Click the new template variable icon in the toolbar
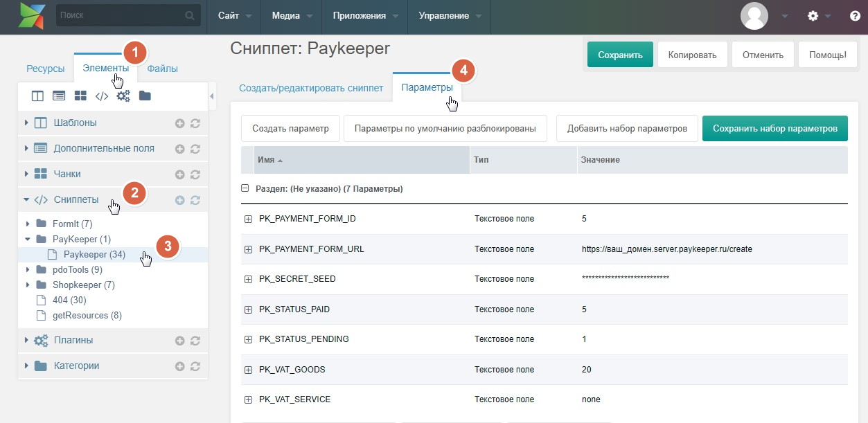This screenshot has width=868, height=423. (x=59, y=96)
